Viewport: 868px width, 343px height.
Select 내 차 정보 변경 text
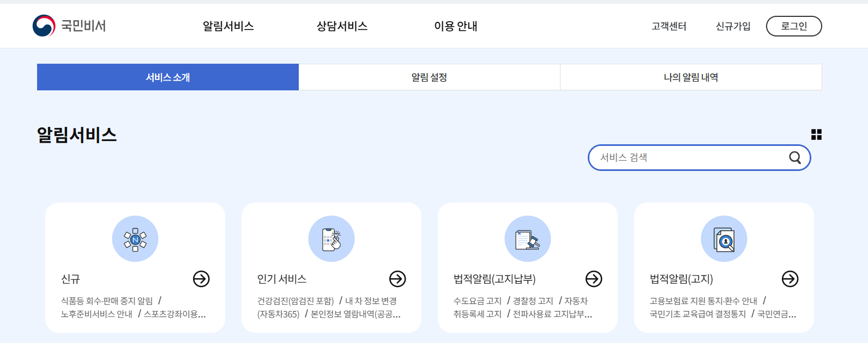(x=371, y=301)
